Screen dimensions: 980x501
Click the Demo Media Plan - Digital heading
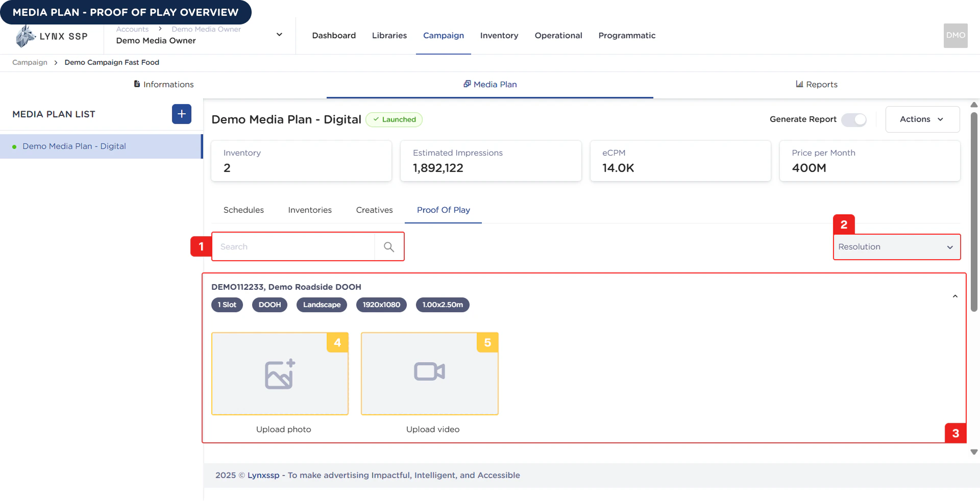click(x=286, y=119)
